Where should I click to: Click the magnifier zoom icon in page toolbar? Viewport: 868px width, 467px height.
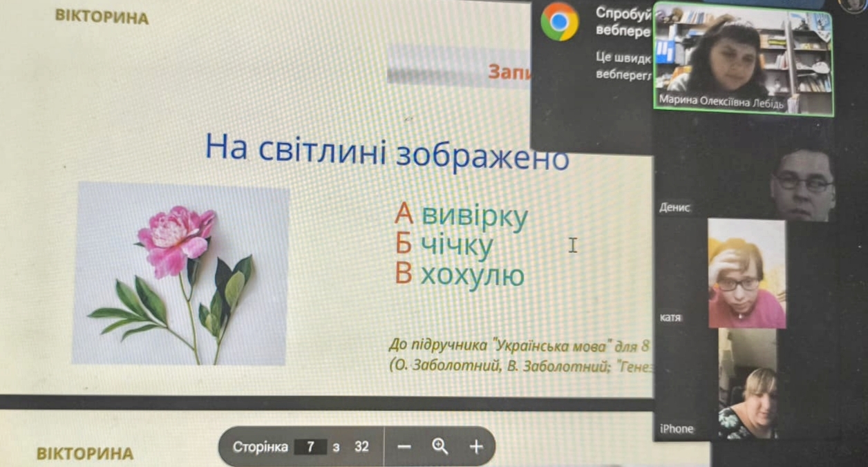pos(440,447)
